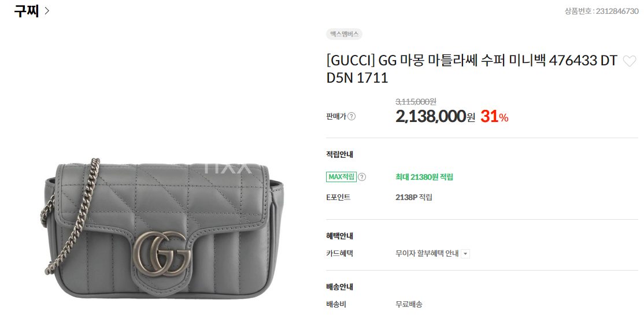This screenshot has height=318, width=644.
Task: Go to the 구찌 brand page
Action: click(x=26, y=11)
